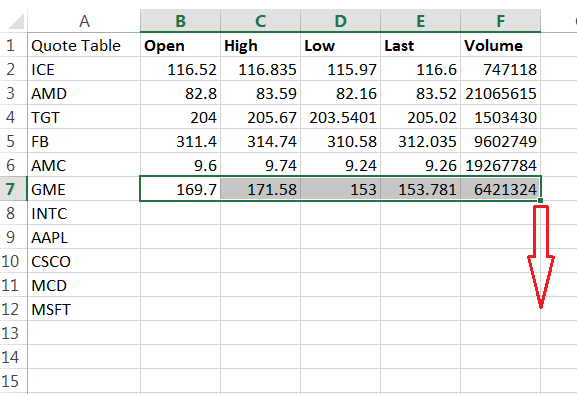Select the GME ticker cell
The height and width of the screenshot is (394, 577).
pyautogui.click(x=84, y=189)
